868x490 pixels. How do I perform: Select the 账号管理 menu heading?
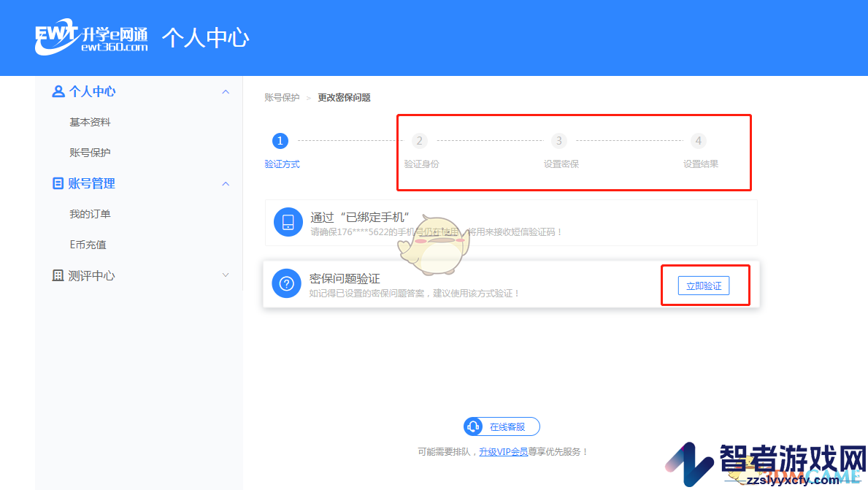[91, 183]
